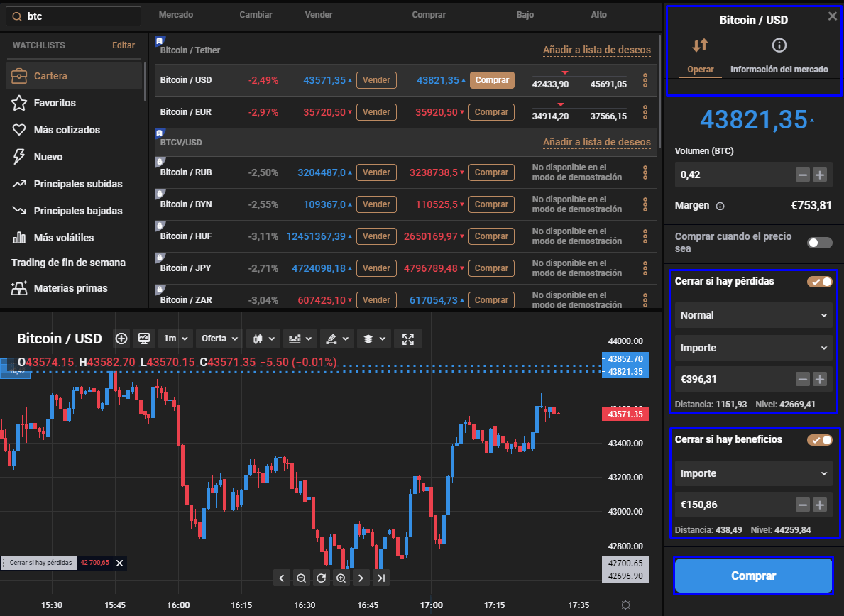Open the 1m timeframe dropdown
This screenshot has width=844, height=616.
tap(175, 339)
